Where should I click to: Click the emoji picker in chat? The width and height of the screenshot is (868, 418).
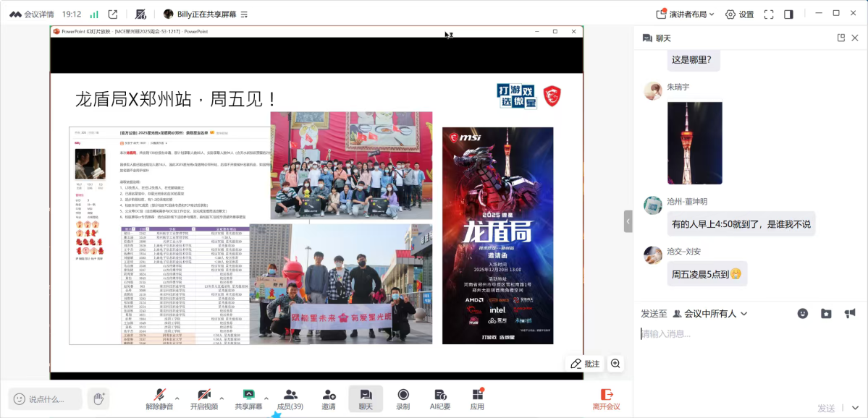pyautogui.click(x=803, y=313)
